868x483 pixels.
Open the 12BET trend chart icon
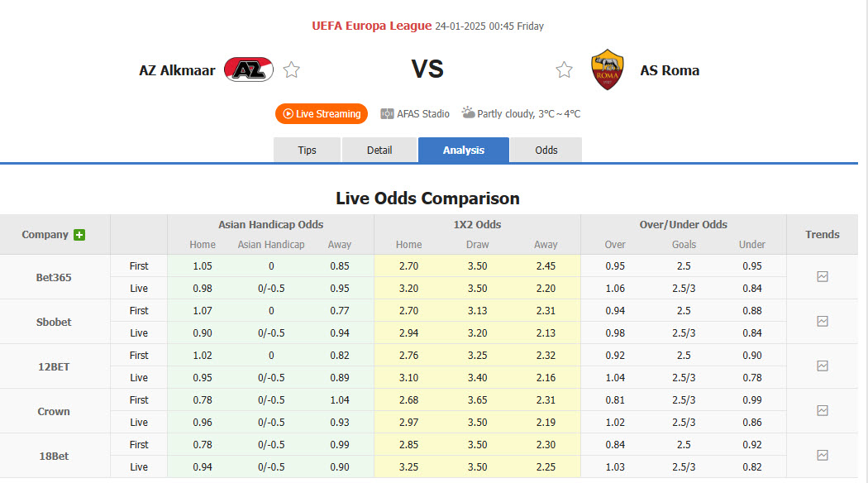pyautogui.click(x=823, y=366)
